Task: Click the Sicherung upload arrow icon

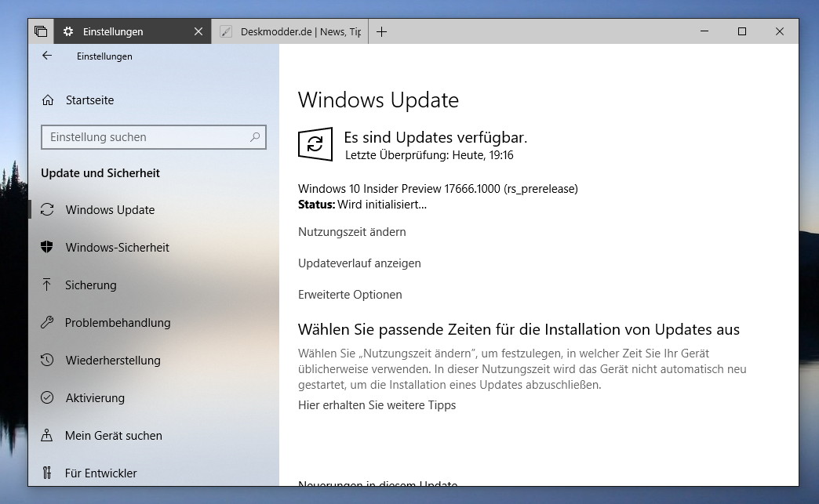Action: tap(46, 285)
